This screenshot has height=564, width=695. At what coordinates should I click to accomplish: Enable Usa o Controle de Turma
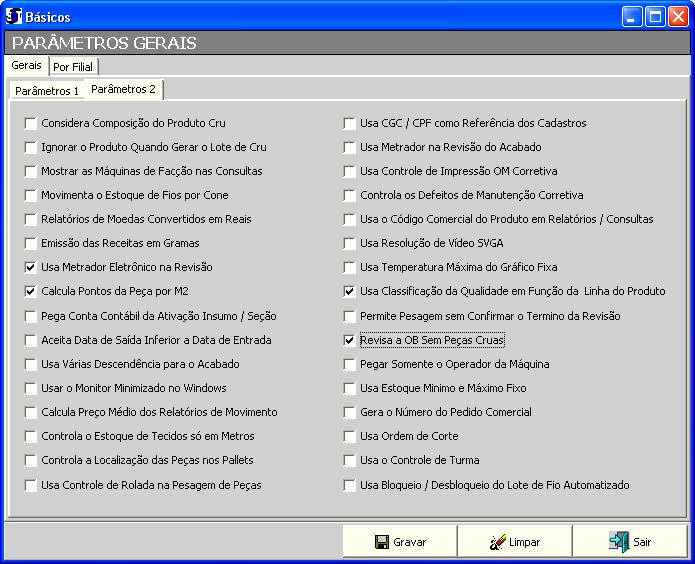point(350,461)
